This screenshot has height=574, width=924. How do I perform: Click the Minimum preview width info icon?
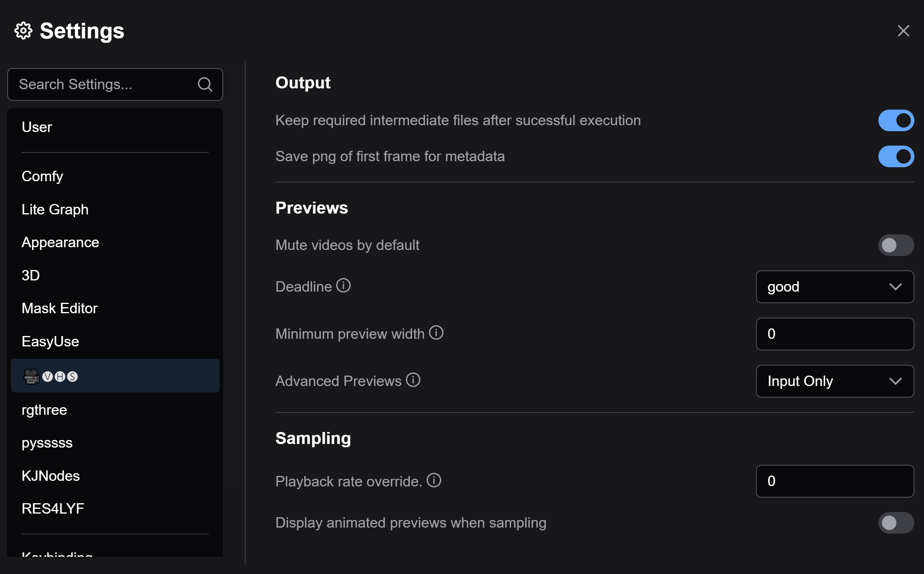point(436,333)
